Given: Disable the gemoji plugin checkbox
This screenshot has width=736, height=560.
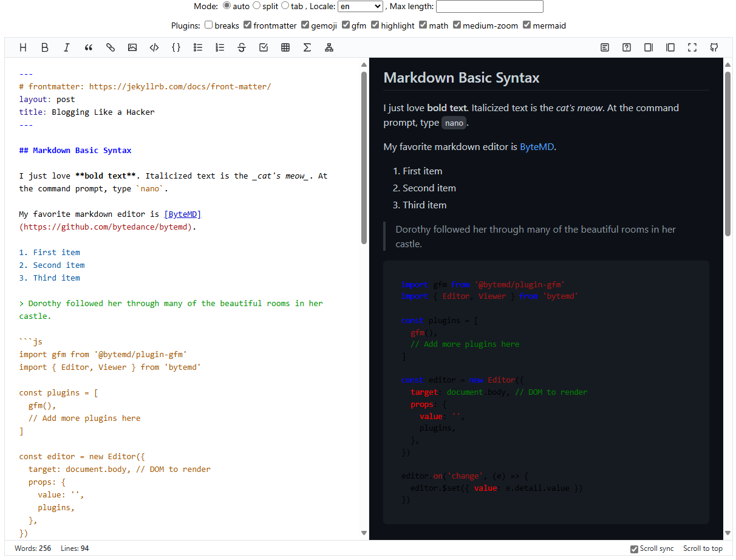Looking at the screenshot, I should coord(305,25).
